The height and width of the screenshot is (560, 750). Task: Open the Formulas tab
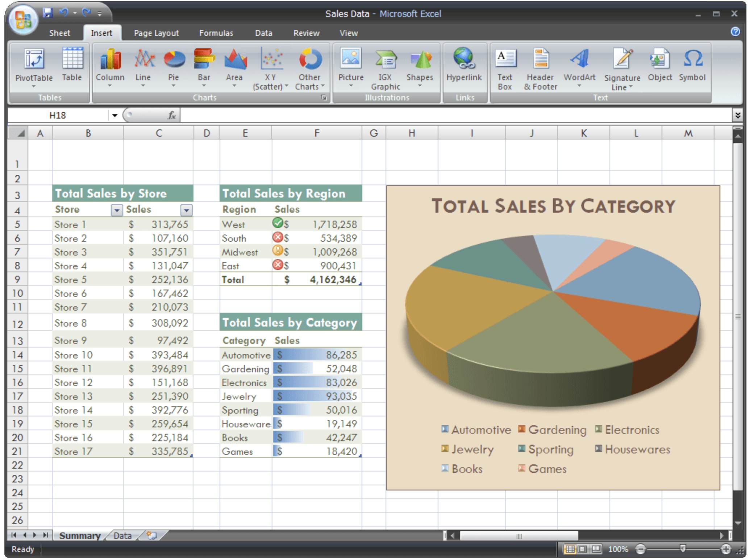coord(216,33)
